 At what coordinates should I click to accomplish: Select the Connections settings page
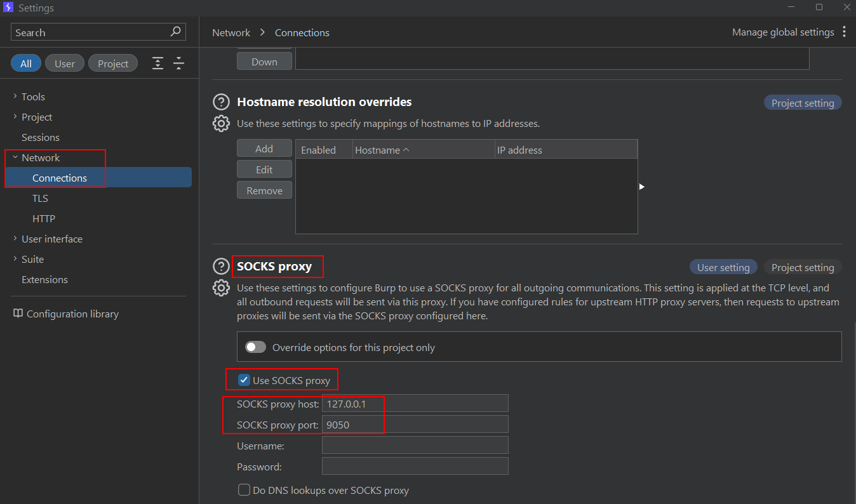[98, 178]
